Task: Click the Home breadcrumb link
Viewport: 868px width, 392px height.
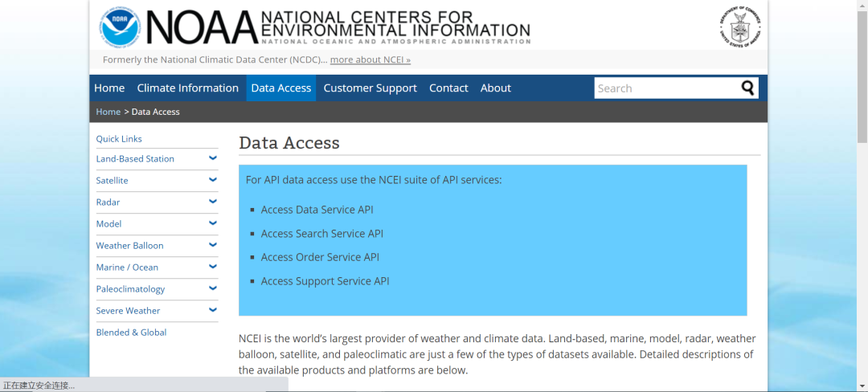Action: tap(108, 112)
